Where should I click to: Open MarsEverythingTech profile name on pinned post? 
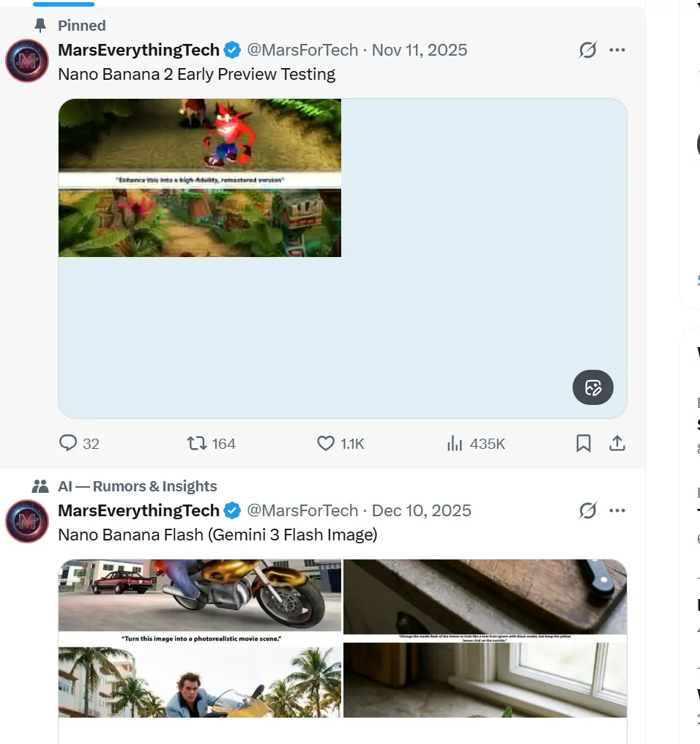138,51
